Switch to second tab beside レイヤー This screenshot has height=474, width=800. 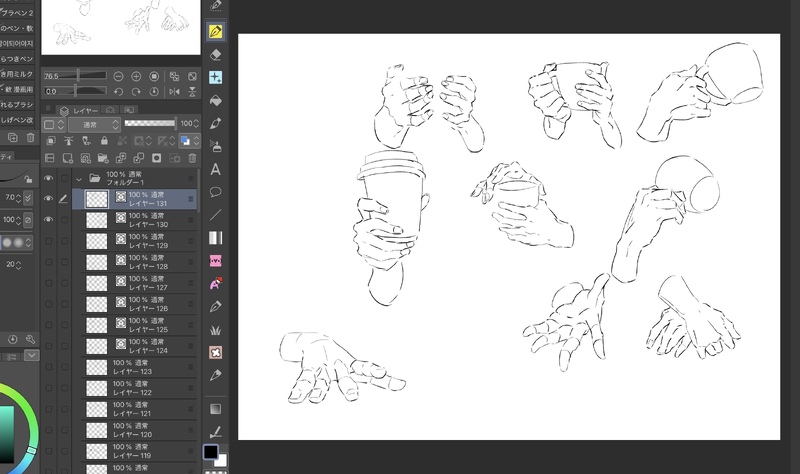pyautogui.click(x=110, y=110)
